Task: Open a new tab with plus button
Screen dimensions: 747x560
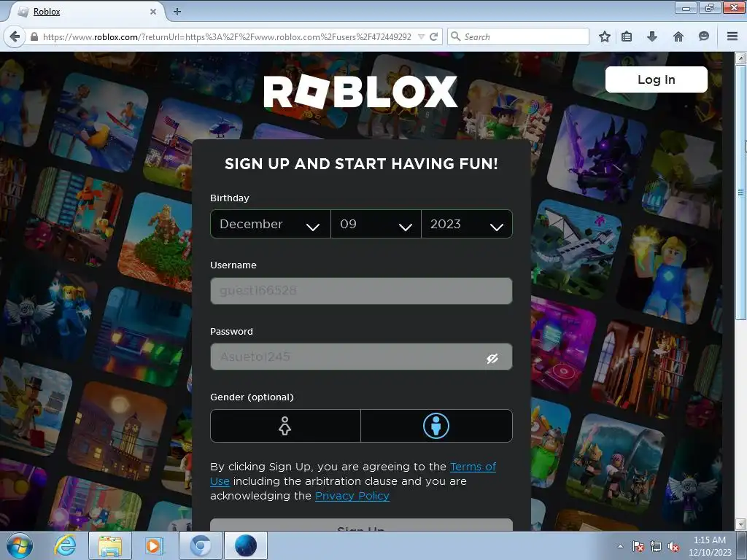Action: (x=177, y=12)
